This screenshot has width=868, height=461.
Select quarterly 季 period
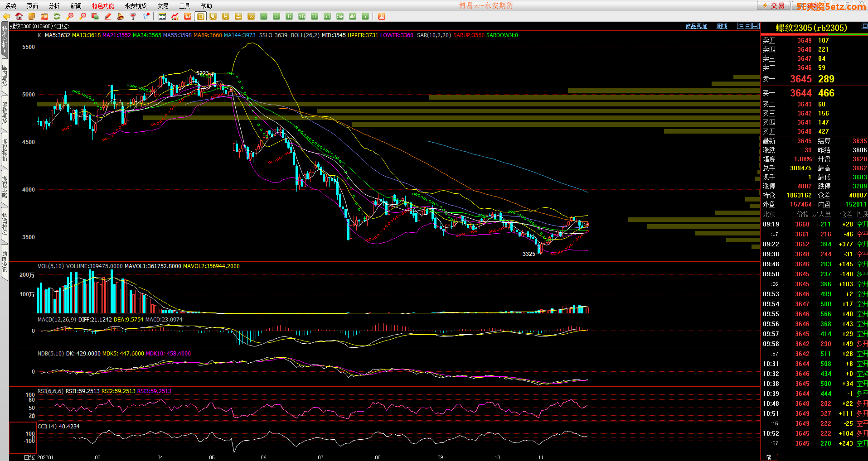click(x=238, y=16)
